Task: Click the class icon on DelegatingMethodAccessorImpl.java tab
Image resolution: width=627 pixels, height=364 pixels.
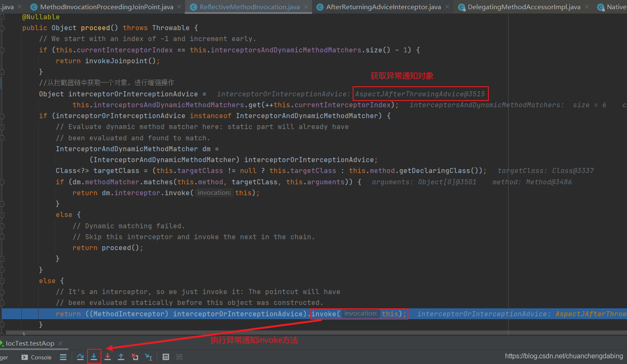Action: (462, 7)
